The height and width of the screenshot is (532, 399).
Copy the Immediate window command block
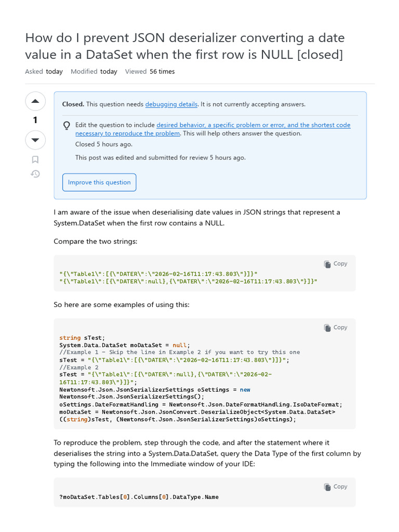pos(336,486)
